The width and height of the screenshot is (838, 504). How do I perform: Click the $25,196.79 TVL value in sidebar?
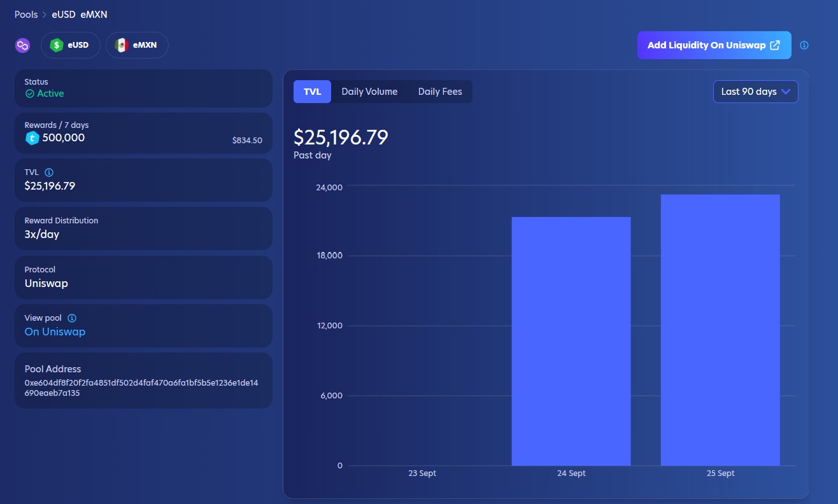coord(50,186)
